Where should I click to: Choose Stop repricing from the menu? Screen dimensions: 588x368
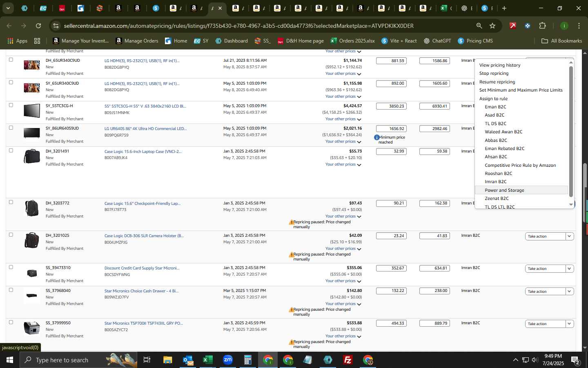pyautogui.click(x=494, y=73)
